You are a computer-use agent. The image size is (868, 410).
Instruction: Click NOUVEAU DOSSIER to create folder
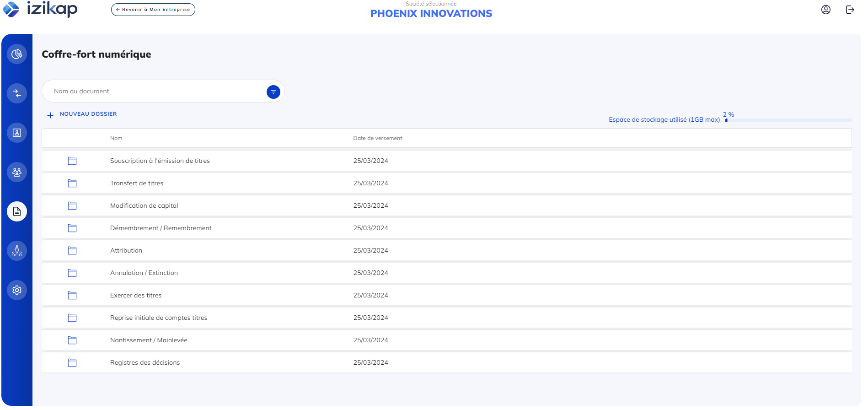click(x=88, y=114)
